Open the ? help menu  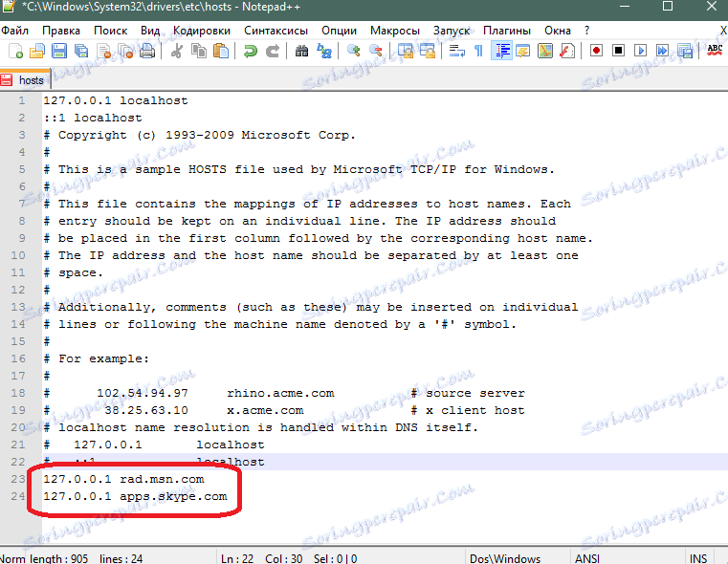[x=586, y=31]
